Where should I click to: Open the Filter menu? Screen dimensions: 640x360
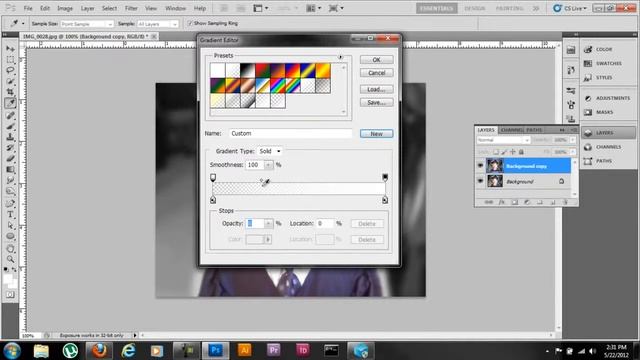pyautogui.click(x=131, y=8)
